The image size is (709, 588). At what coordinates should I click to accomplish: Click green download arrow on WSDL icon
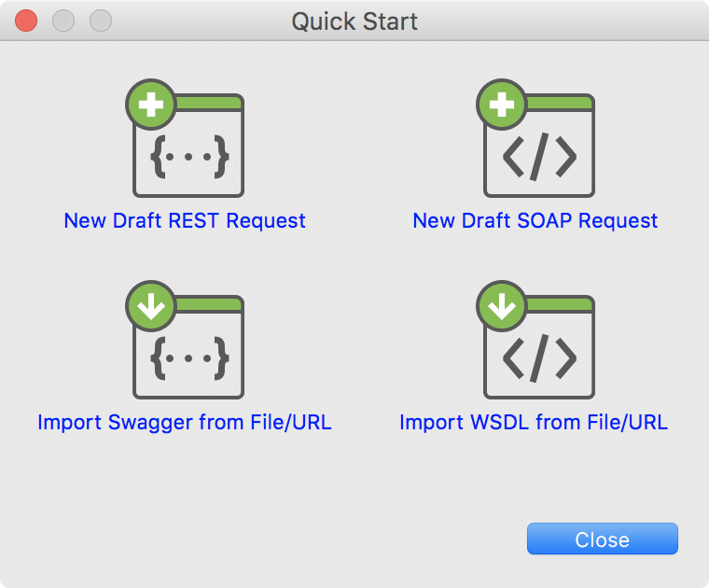(x=502, y=307)
